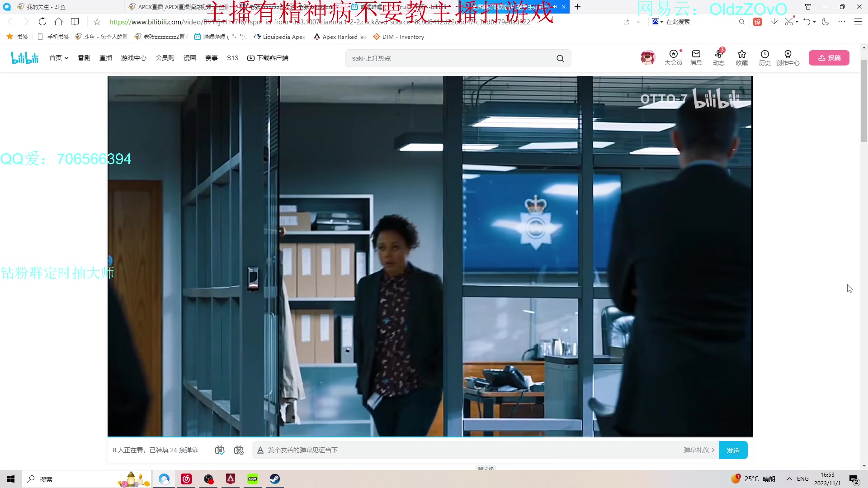This screenshot has width=868, height=488.
Task: Open the reading mode book icon
Action: (x=75, y=22)
